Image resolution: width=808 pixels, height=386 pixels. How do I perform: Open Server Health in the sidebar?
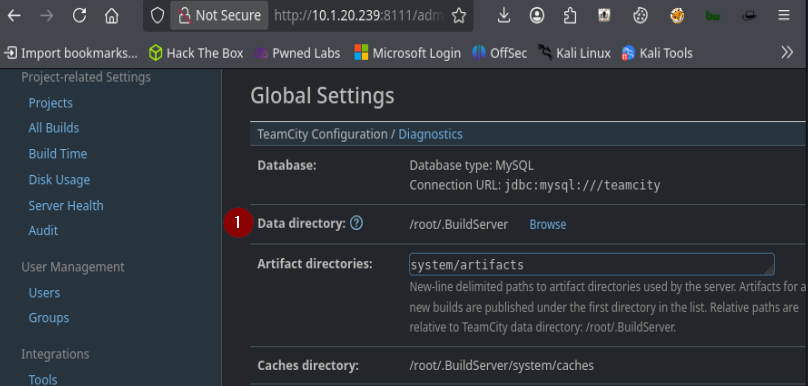(66, 206)
